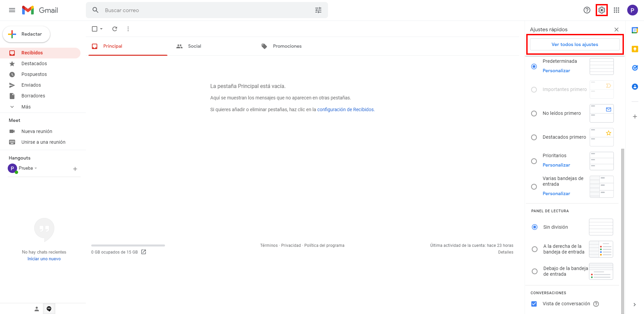Expand the Más folder list
Screen dimensions: 644x314
click(20, 107)
